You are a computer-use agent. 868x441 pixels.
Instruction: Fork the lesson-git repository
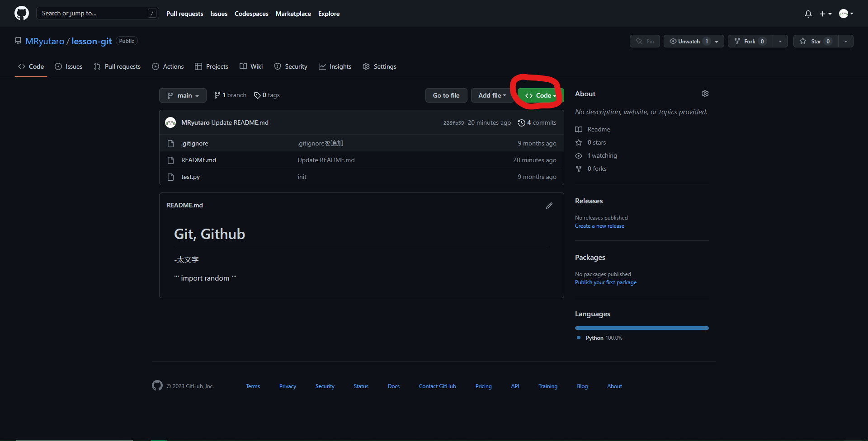pos(750,41)
